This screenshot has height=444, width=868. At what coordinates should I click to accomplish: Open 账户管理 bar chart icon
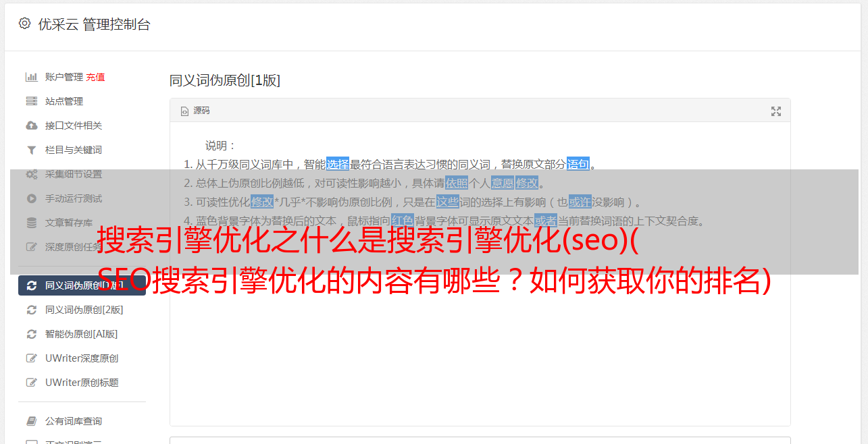pyautogui.click(x=31, y=77)
